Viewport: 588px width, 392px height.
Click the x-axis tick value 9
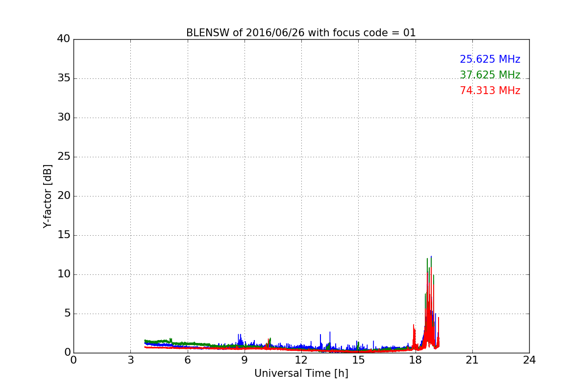[x=245, y=360]
